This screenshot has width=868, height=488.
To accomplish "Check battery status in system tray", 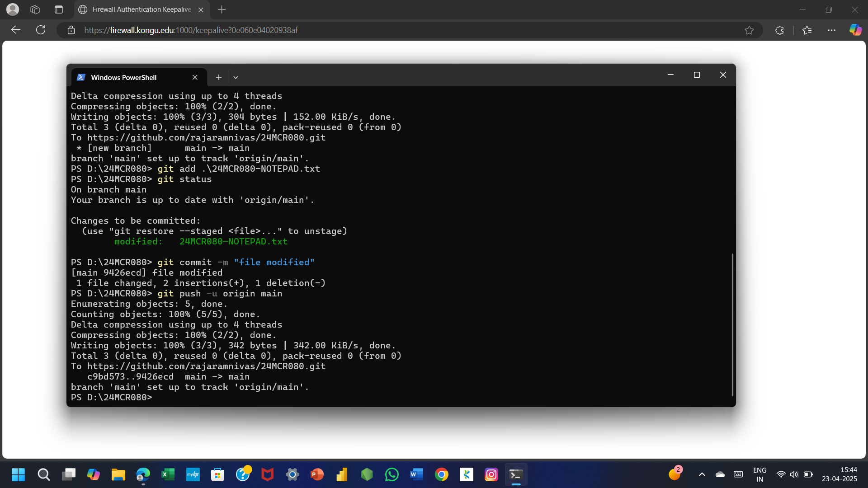I will coord(808,474).
